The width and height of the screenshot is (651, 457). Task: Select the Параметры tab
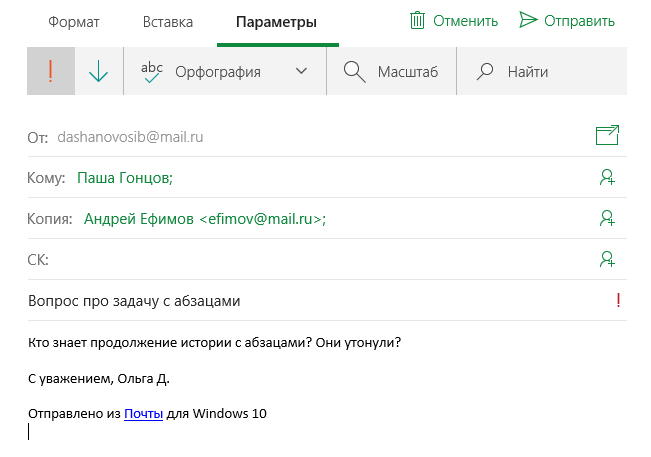click(x=276, y=22)
